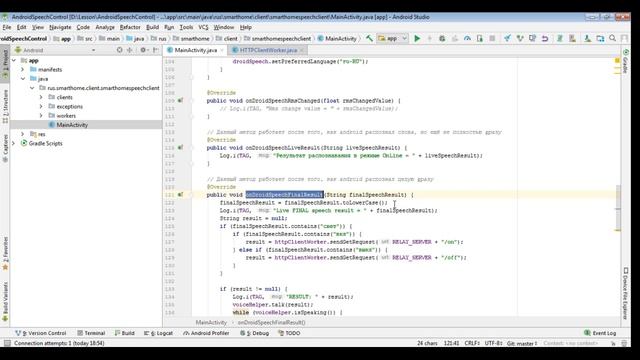Switch to the HTTPClientWorker.java tab
The image size is (640, 360).
pyautogui.click(x=268, y=50)
